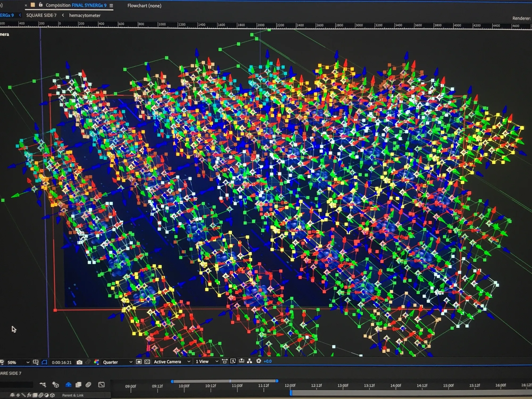Click the 10:00f mark on time ruler

184,386
